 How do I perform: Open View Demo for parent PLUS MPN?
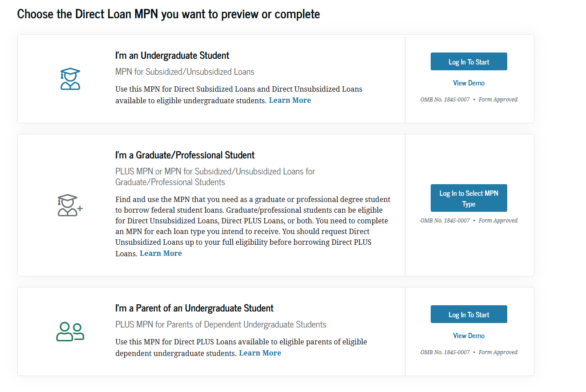[x=469, y=335]
